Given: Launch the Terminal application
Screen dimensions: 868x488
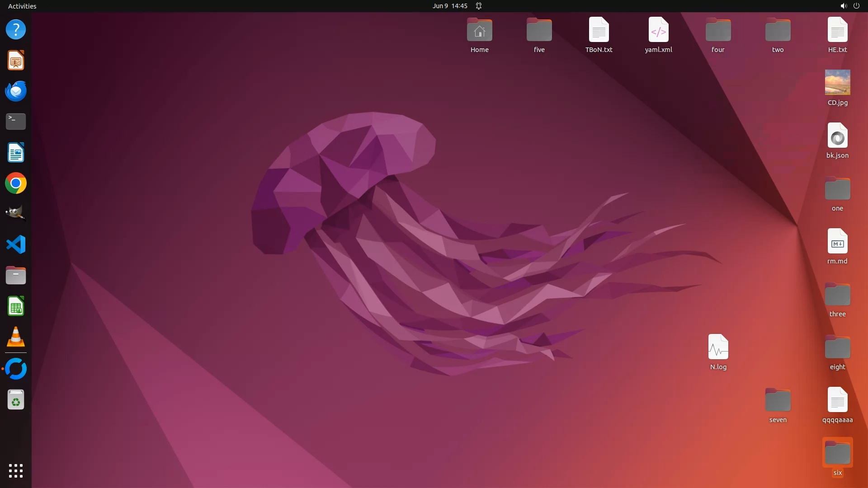Looking at the screenshot, I should click(16, 122).
